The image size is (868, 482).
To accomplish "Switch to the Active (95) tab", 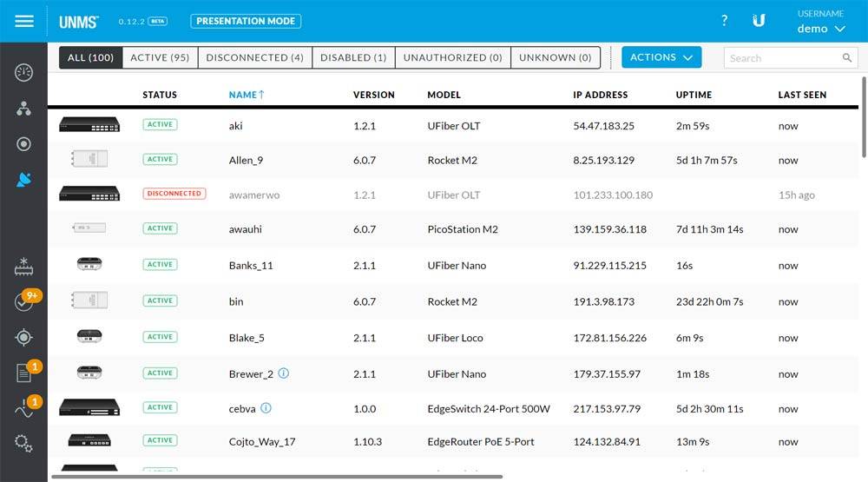I will tap(160, 57).
